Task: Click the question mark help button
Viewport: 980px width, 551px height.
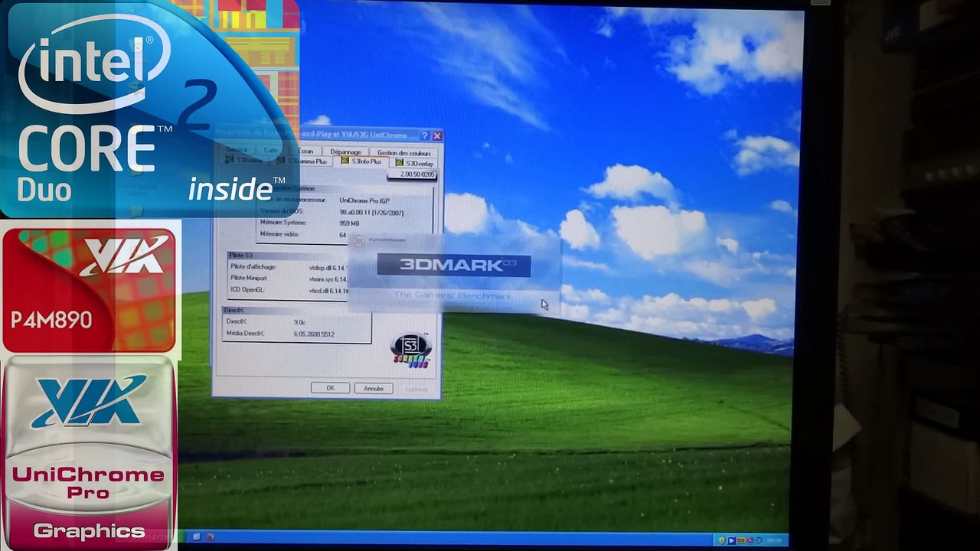Action: pyautogui.click(x=425, y=135)
